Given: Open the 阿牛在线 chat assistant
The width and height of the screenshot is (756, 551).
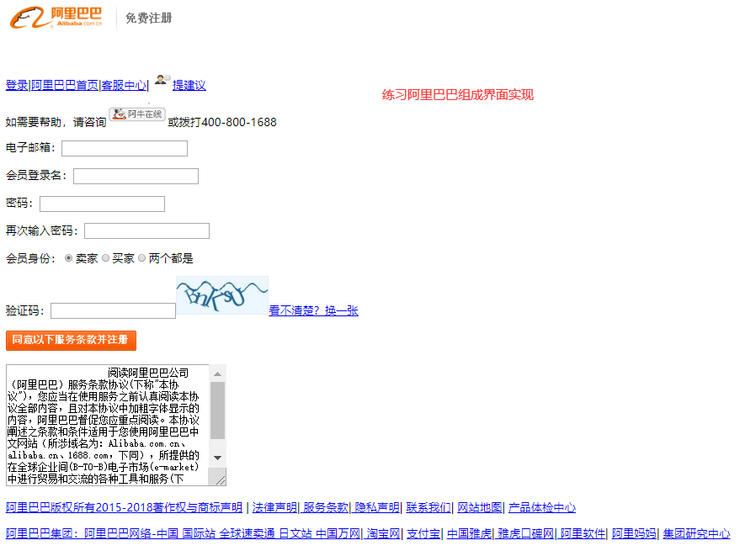Looking at the screenshot, I should click(136, 114).
